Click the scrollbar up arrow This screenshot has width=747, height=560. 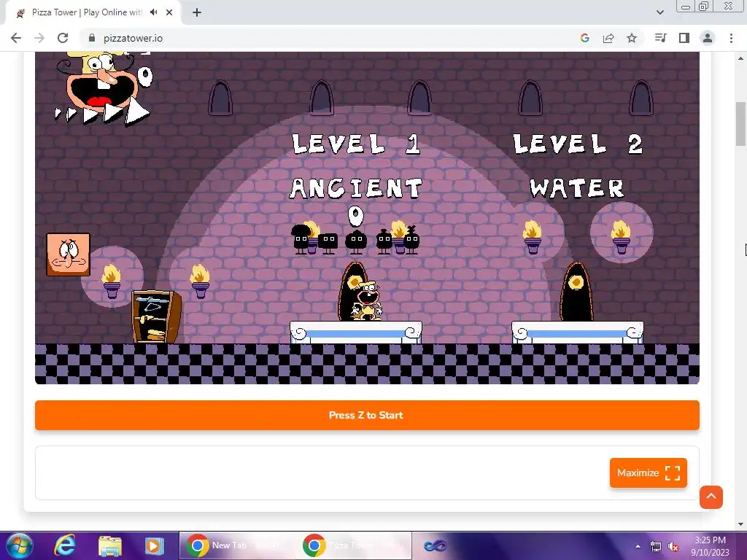pos(740,58)
